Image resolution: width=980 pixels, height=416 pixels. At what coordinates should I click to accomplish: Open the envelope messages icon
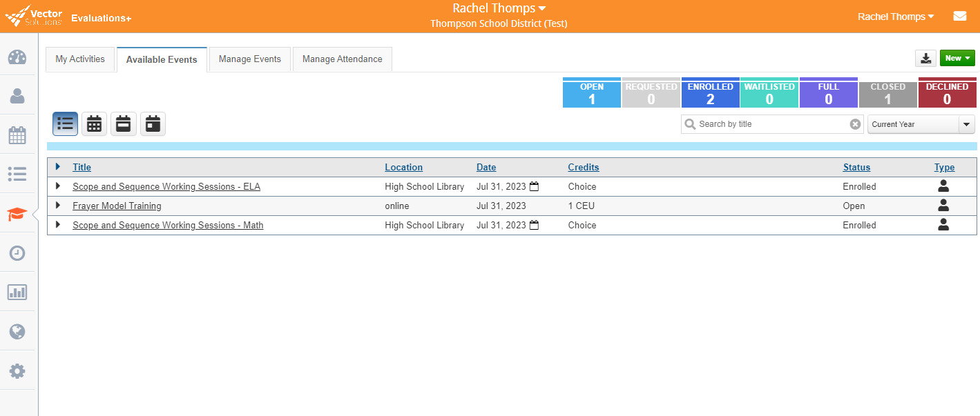(959, 17)
